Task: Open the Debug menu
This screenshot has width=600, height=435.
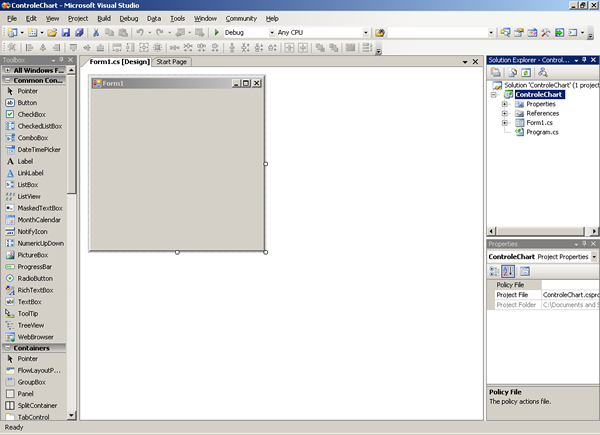Action: click(x=129, y=18)
